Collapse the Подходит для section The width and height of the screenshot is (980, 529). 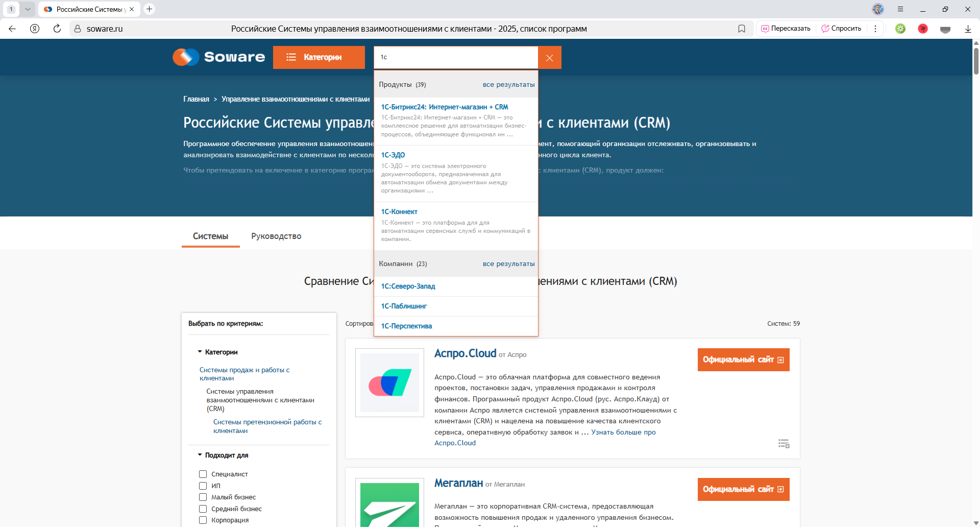[x=200, y=455]
